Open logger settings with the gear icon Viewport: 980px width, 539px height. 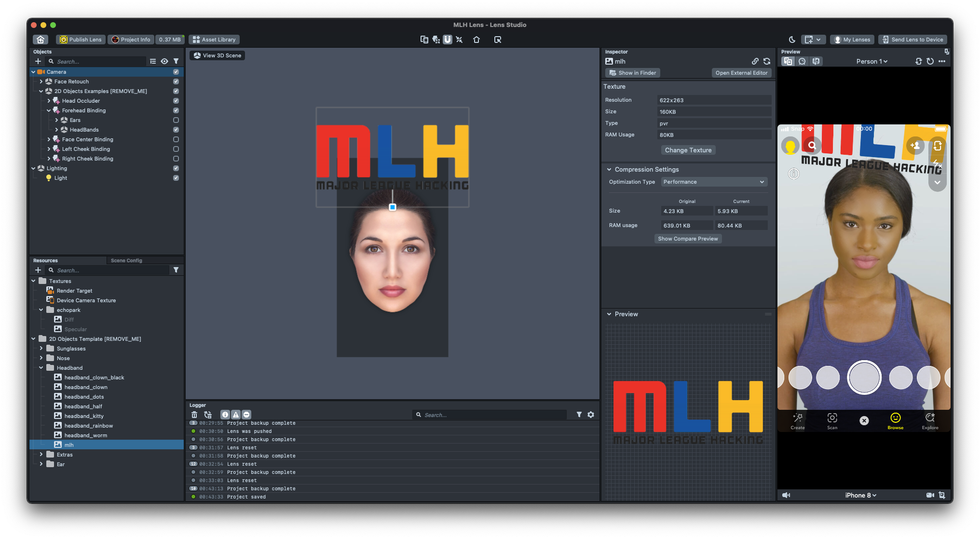click(591, 415)
